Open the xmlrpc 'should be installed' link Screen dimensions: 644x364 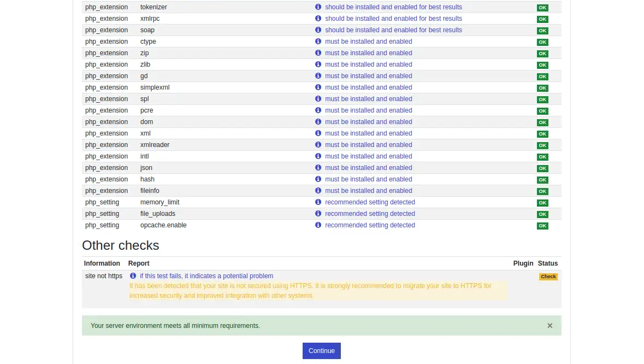393,19
